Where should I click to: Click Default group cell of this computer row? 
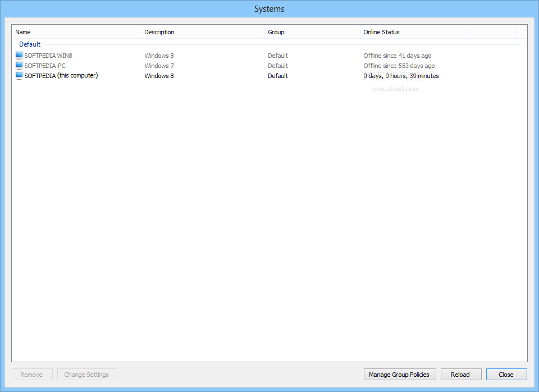pos(278,76)
